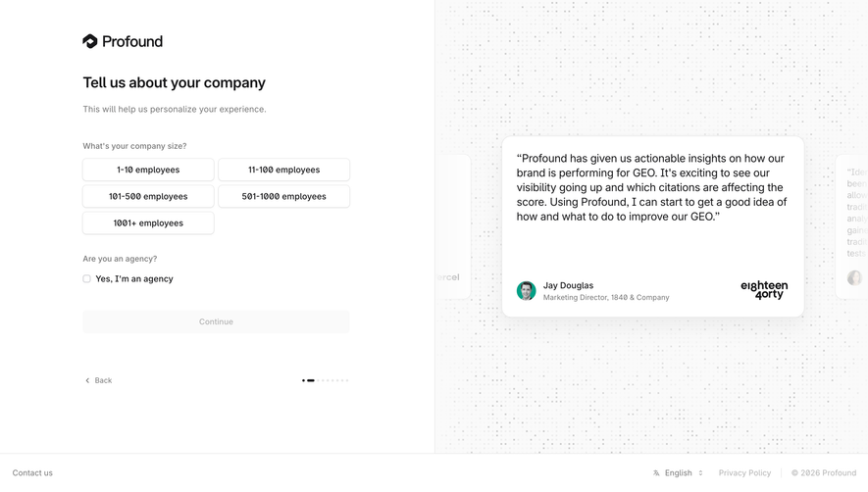Open the Privacy Policy link
868x492 pixels.
pyautogui.click(x=744, y=473)
